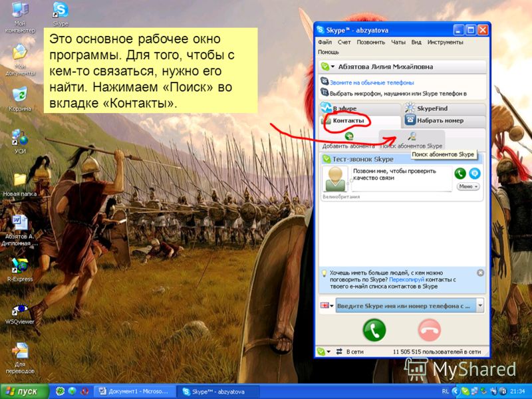Open the Помощь menu
The width and height of the screenshot is (532, 399).
point(329,52)
